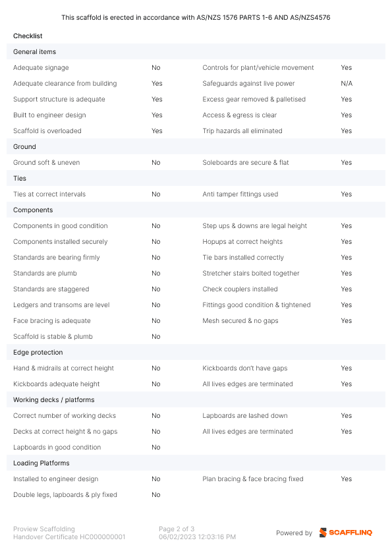Click the Checklist heading
This screenshot has height=555, width=392.
tap(28, 36)
